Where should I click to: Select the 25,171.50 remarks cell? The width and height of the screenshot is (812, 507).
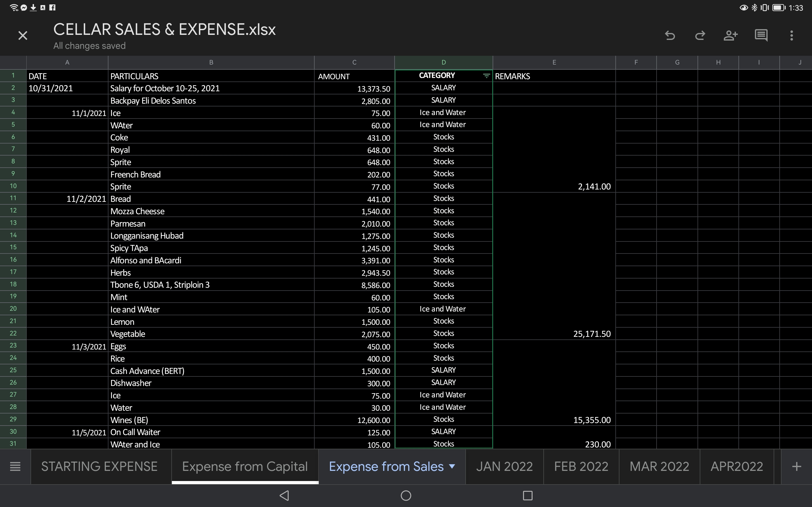tap(553, 334)
